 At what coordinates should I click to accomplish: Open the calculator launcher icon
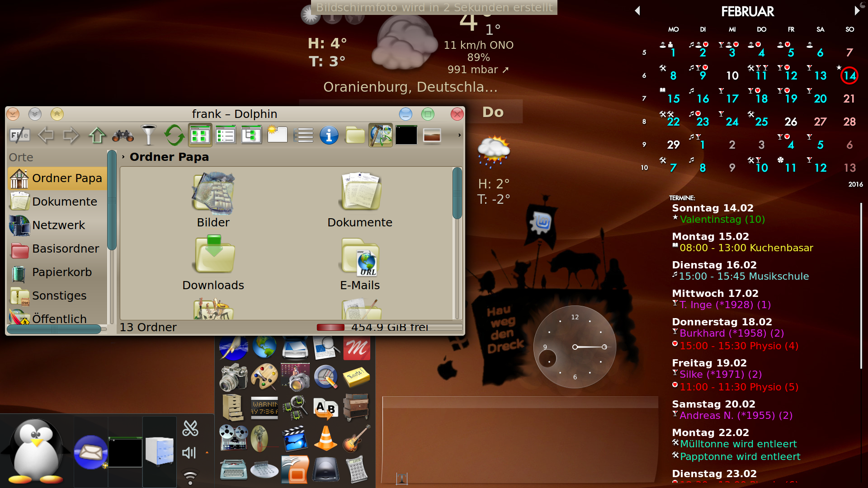(357, 469)
